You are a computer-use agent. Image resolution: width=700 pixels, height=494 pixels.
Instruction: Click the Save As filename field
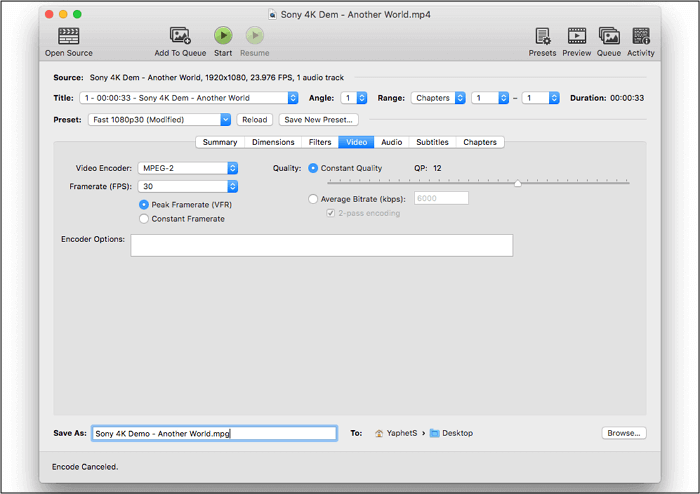tap(214, 433)
